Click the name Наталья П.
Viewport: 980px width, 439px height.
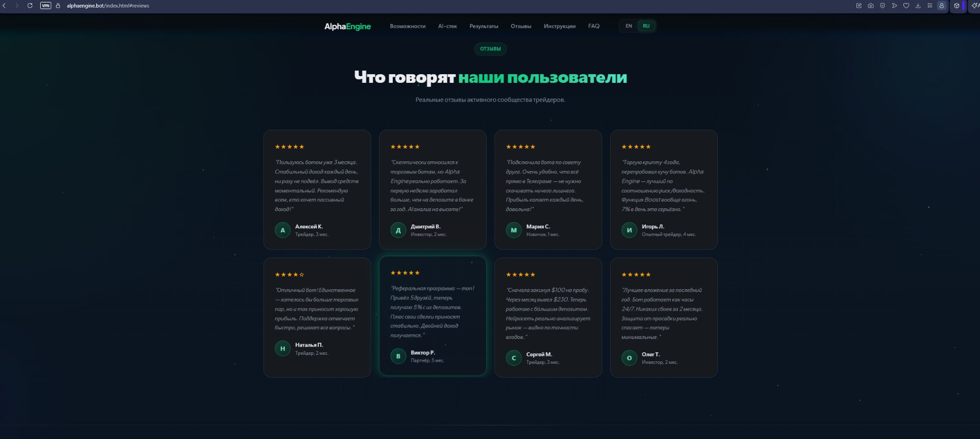click(x=309, y=345)
